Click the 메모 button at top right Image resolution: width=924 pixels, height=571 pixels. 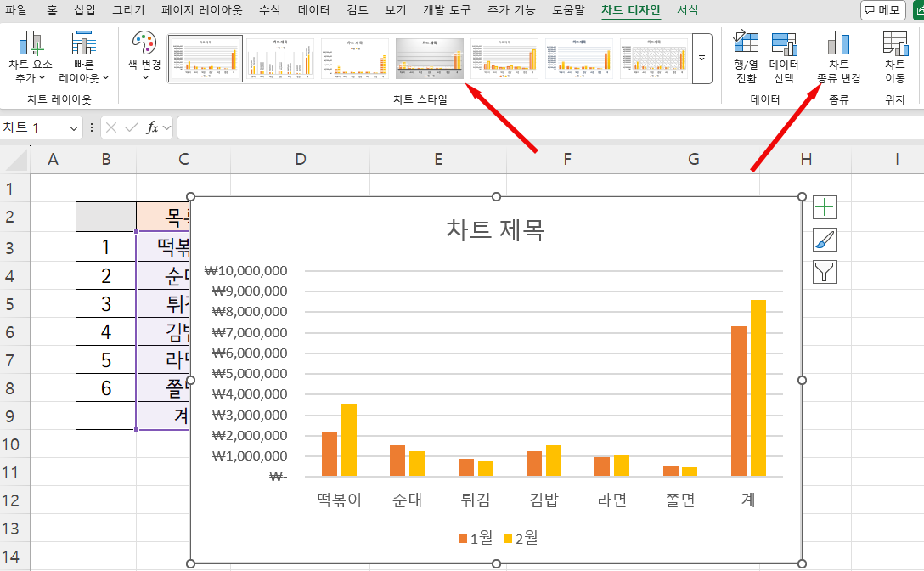(x=884, y=10)
